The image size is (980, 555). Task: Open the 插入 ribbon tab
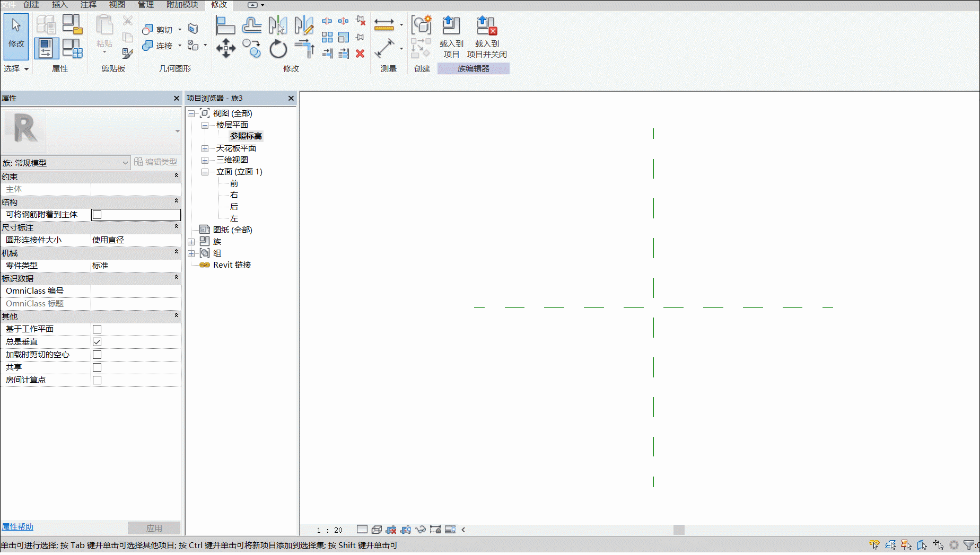coord(60,5)
